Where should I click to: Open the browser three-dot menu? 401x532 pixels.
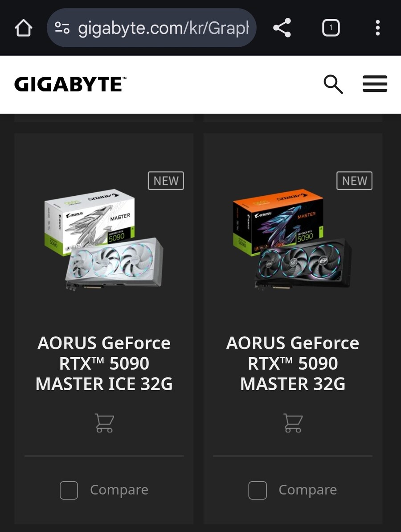(378, 28)
